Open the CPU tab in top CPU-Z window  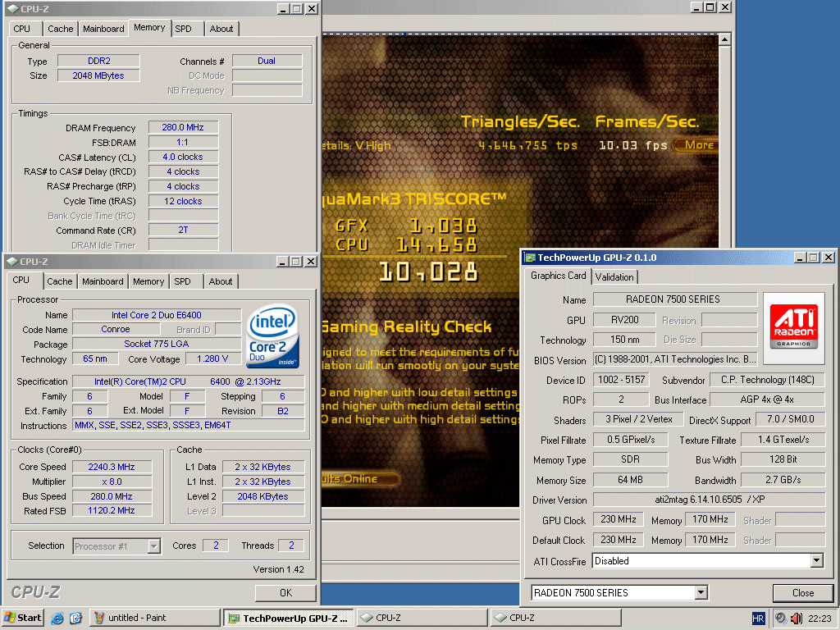[x=22, y=29]
